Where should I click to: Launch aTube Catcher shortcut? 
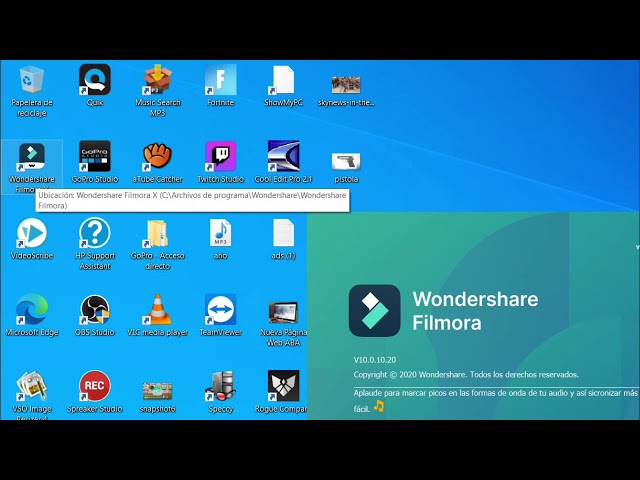(158, 162)
